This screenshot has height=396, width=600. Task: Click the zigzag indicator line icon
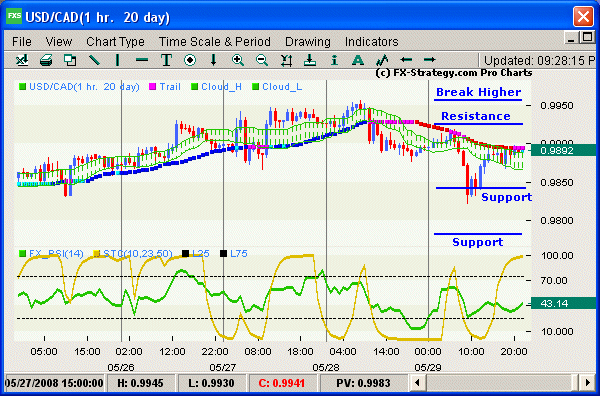(x=382, y=60)
